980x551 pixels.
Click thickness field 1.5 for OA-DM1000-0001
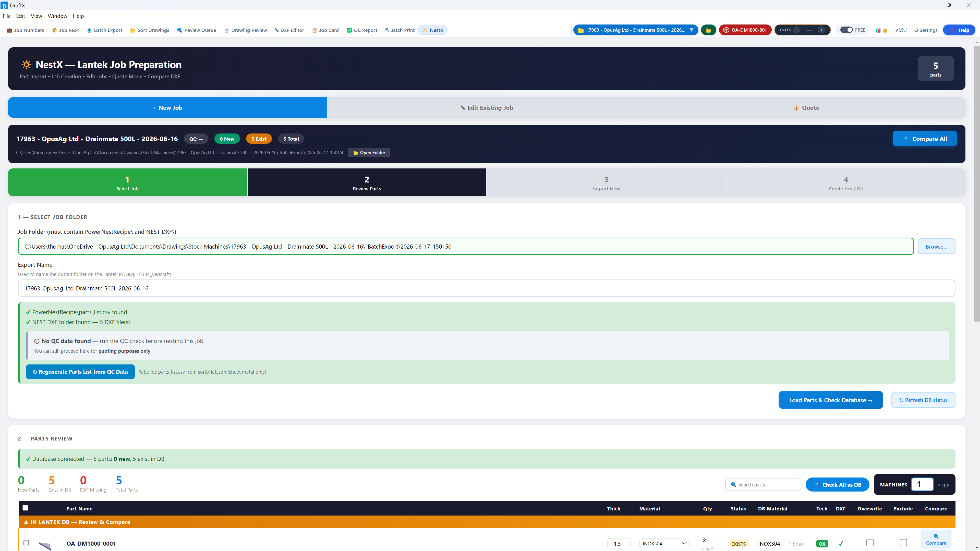click(619, 544)
